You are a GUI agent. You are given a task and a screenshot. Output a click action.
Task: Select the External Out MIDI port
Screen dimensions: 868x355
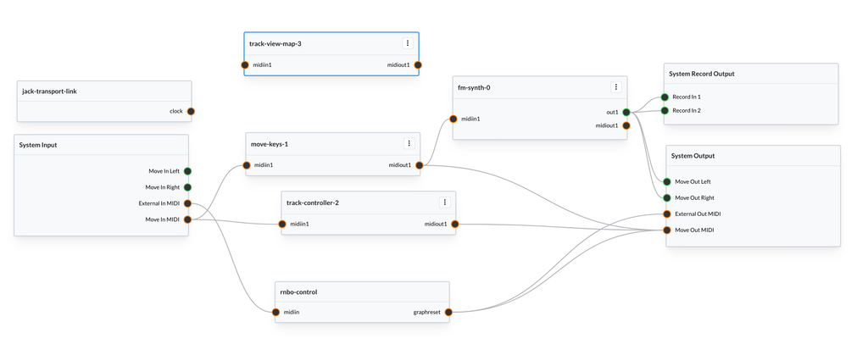(668, 214)
